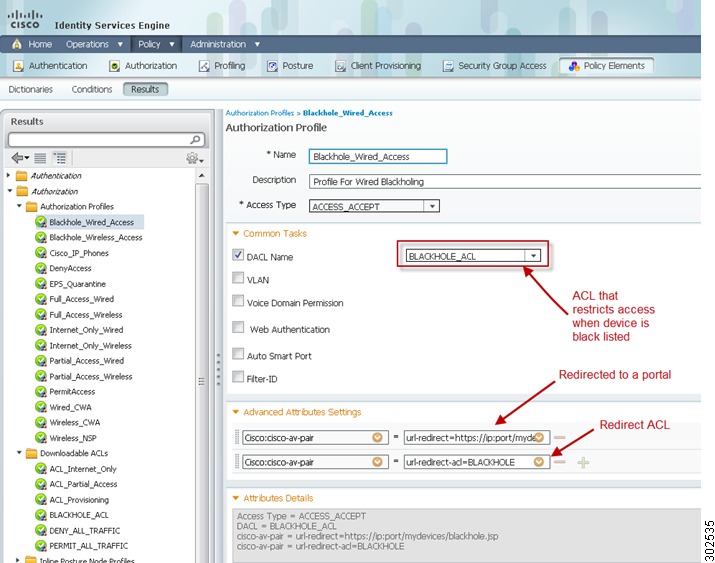Click the Profiling icon

point(204,66)
